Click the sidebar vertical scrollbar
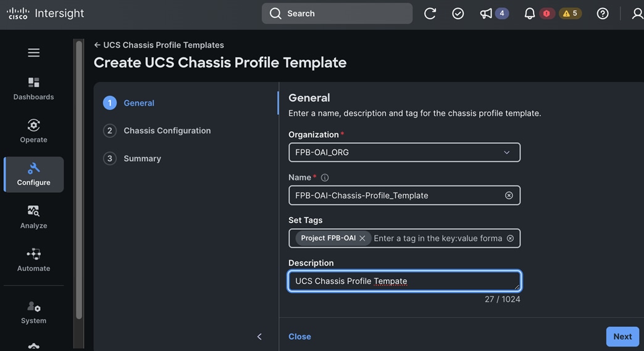Image resolution: width=644 pixels, height=351 pixels. click(x=79, y=180)
